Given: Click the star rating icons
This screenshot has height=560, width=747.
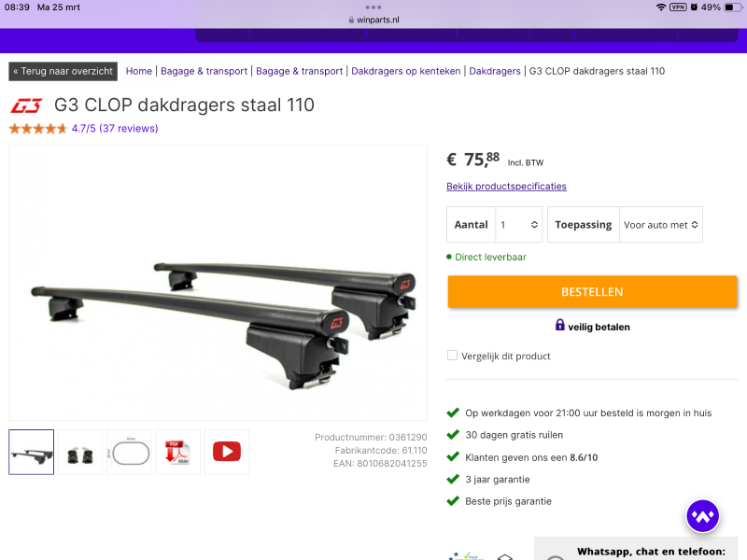Looking at the screenshot, I should pos(38,129).
